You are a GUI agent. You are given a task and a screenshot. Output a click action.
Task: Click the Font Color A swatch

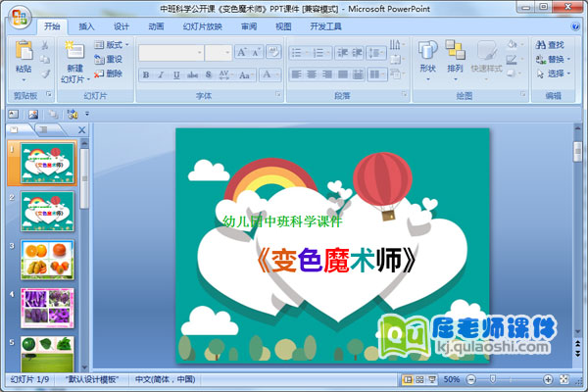pos(267,74)
